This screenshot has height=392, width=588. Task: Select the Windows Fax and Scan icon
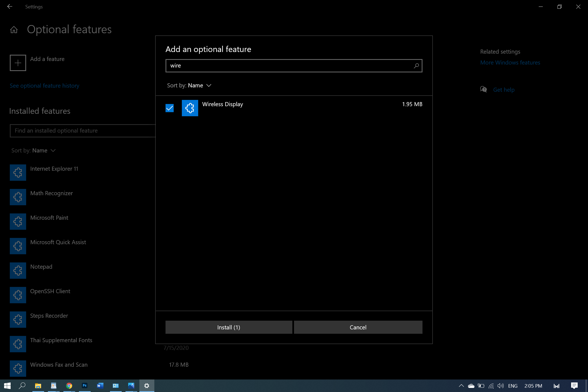pos(18,369)
